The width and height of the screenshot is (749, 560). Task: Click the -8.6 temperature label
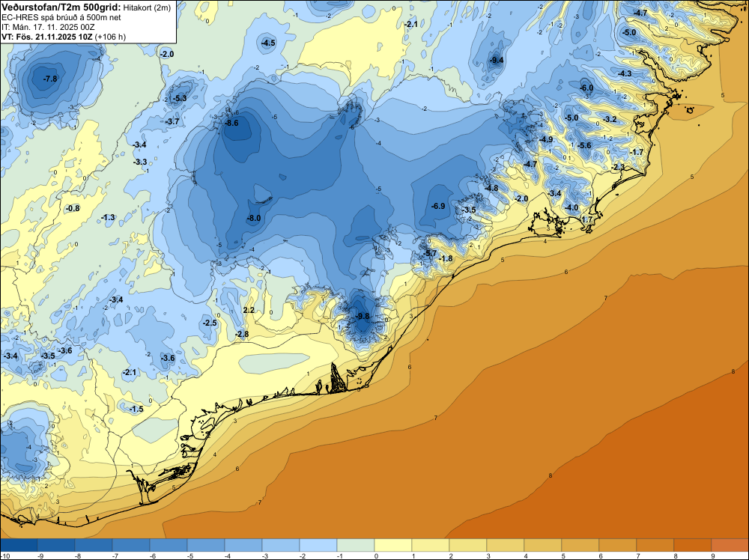pos(231,124)
